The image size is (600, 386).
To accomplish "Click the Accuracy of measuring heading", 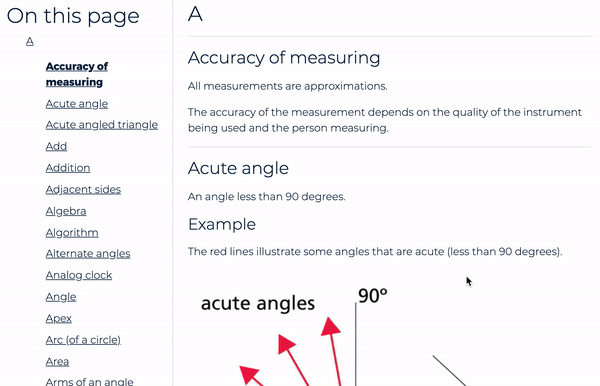I will [284, 58].
